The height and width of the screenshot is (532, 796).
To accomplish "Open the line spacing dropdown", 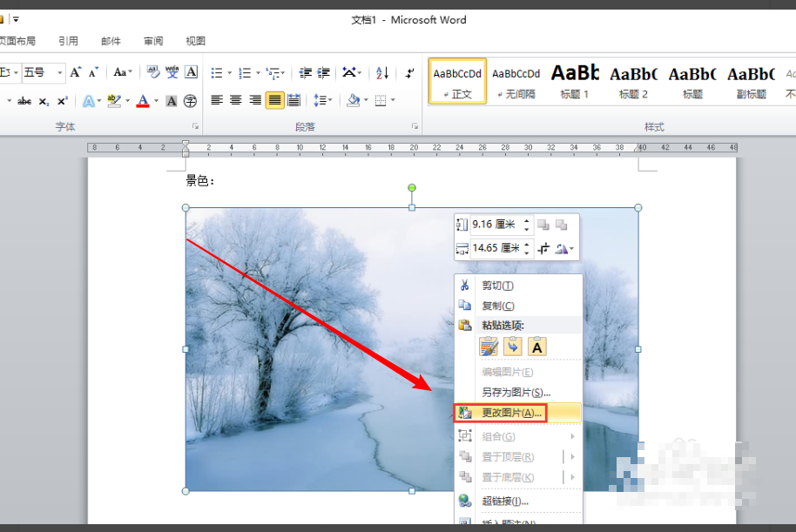I will [323, 100].
